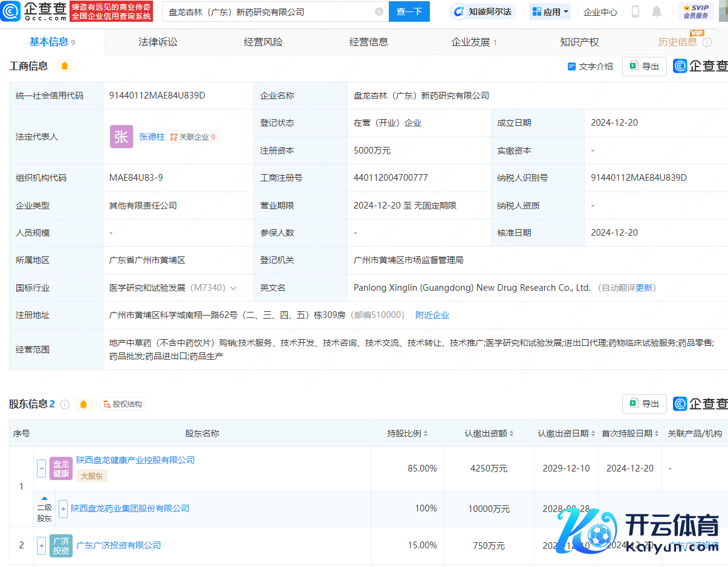Open the 附近企业 link
This screenshot has height=567, width=728.
pyautogui.click(x=432, y=315)
